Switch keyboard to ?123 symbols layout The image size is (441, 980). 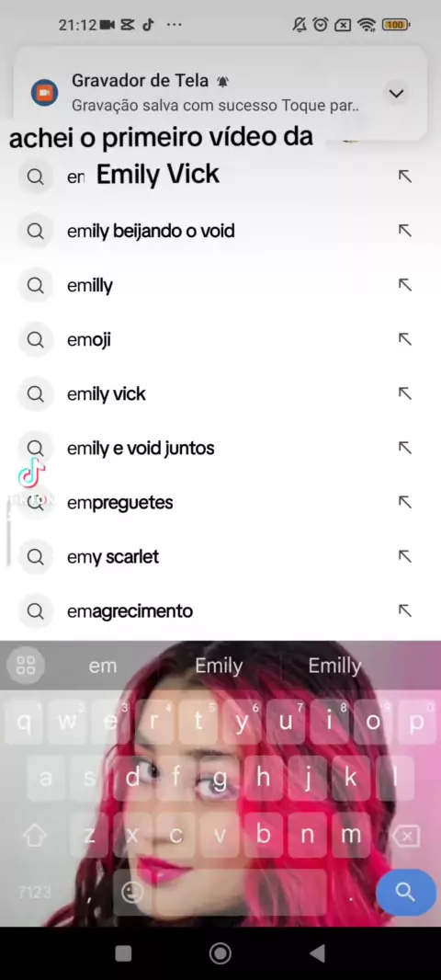tap(35, 893)
